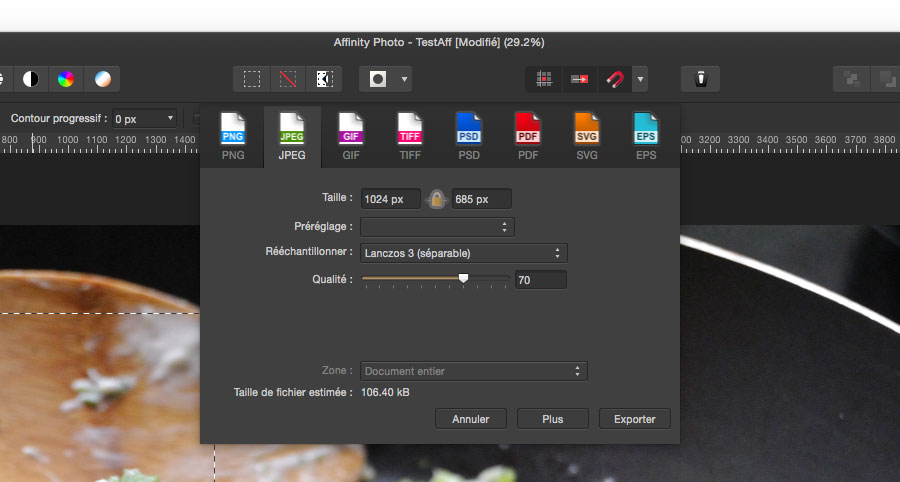Open the Zone Document entier dropdown

[x=474, y=371]
